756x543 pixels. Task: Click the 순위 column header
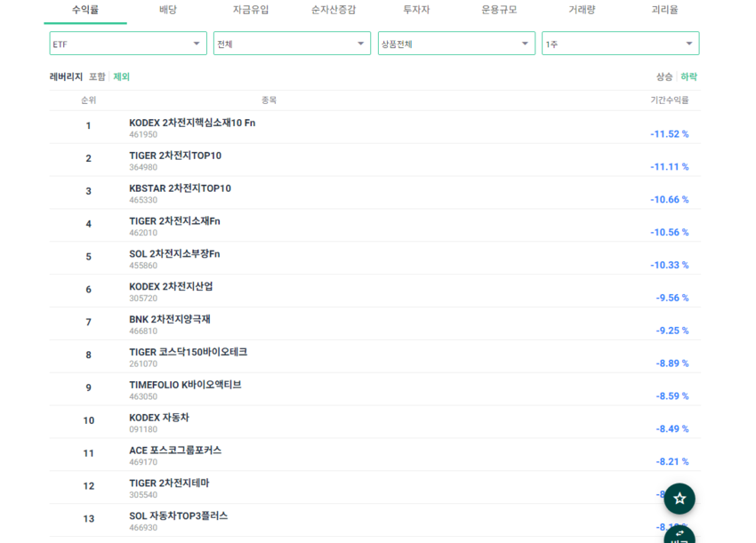click(89, 100)
